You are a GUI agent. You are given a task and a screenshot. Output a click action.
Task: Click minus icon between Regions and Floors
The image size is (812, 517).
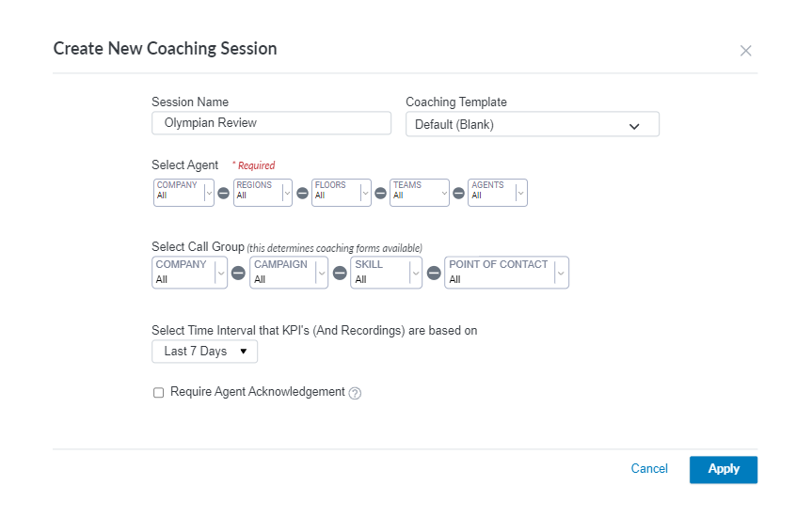302,194
